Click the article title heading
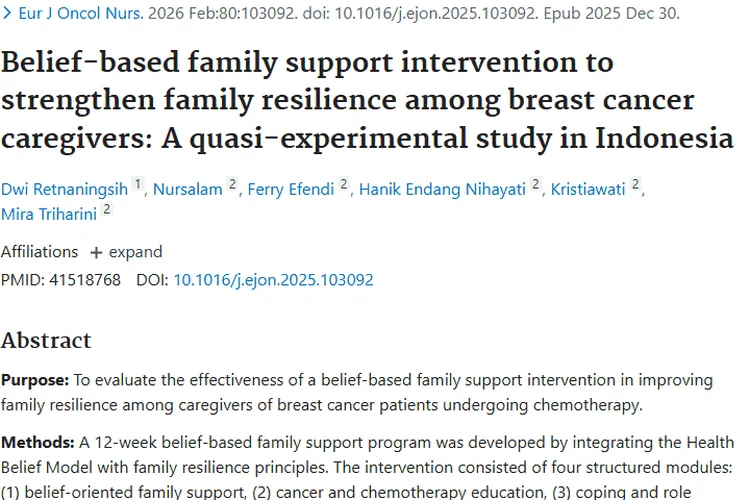Image resolution: width=750 pixels, height=500 pixels. (367, 100)
